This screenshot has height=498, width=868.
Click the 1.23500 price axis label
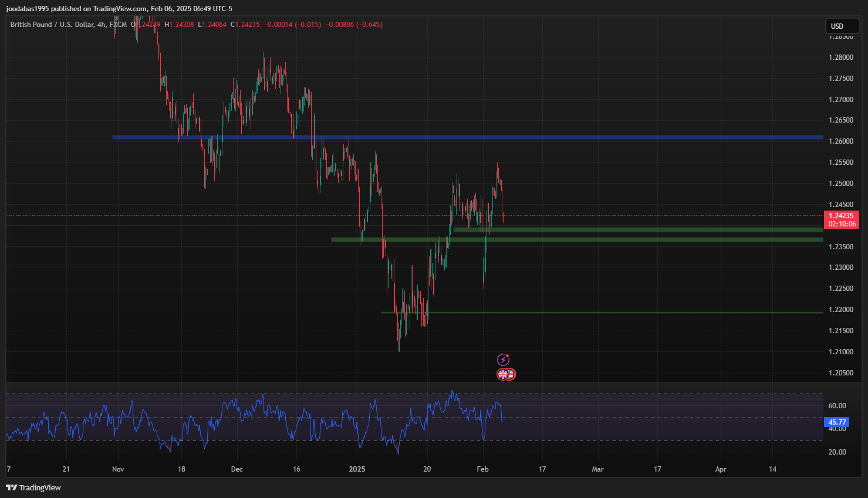[840, 247]
